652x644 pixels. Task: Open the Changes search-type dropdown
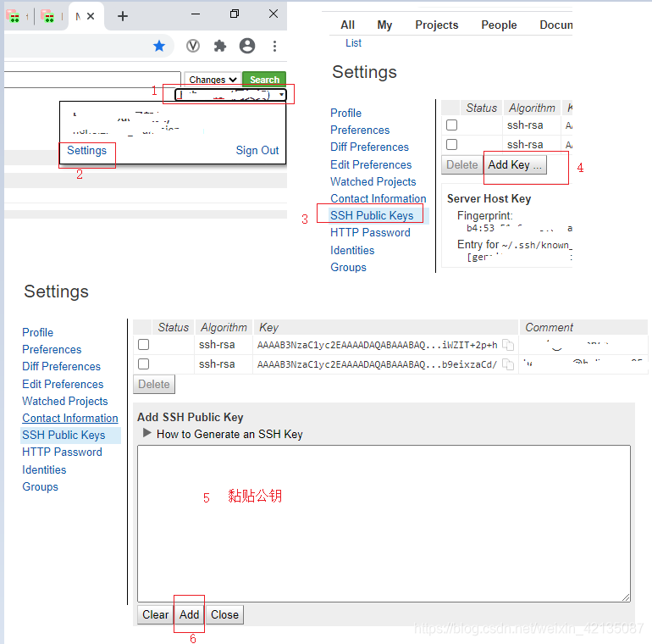tap(213, 79)
